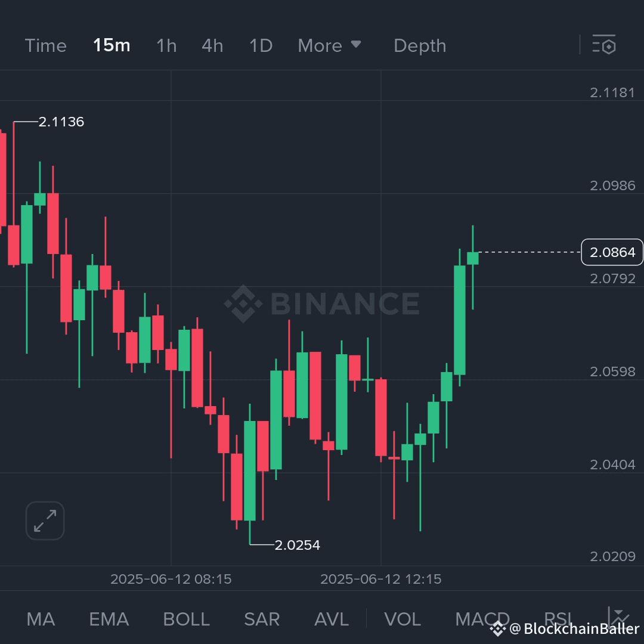The height and width of the screenshot is (644, 644).
Task: Enable the RSI indicator
Action: pos(558,619)
